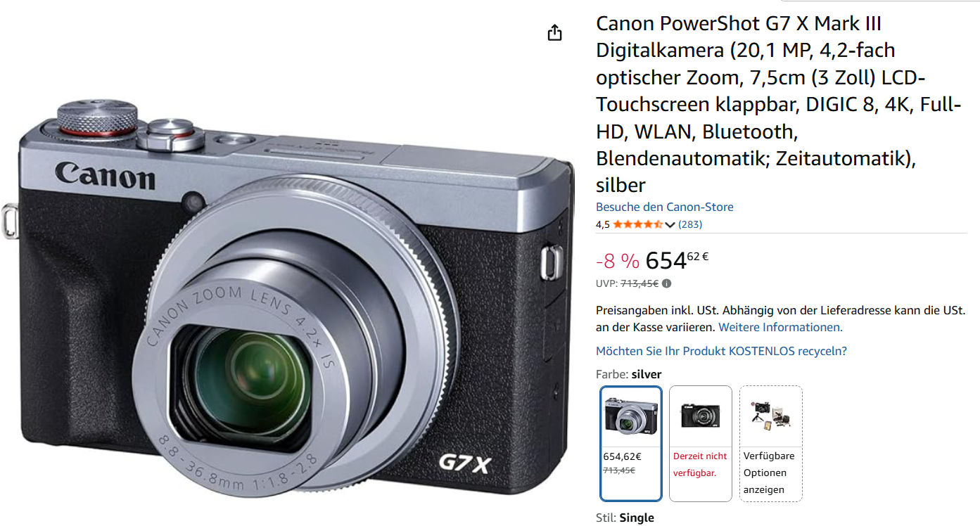
Task: Click the share icon above the product image
Action: pyautogui.click(x=555, y=32)
